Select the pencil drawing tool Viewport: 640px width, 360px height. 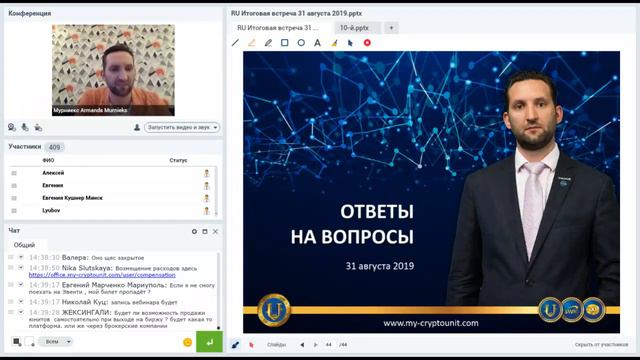click(268, 42)
